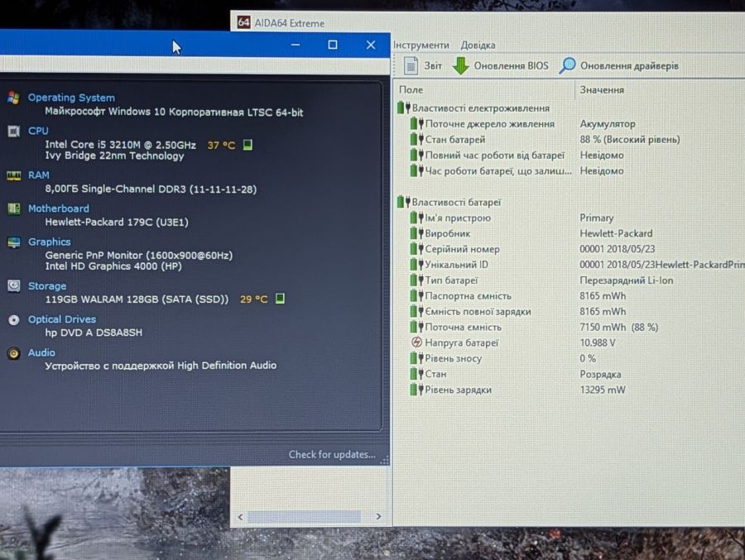Click the driver update magnifier icon

point(567,65)
